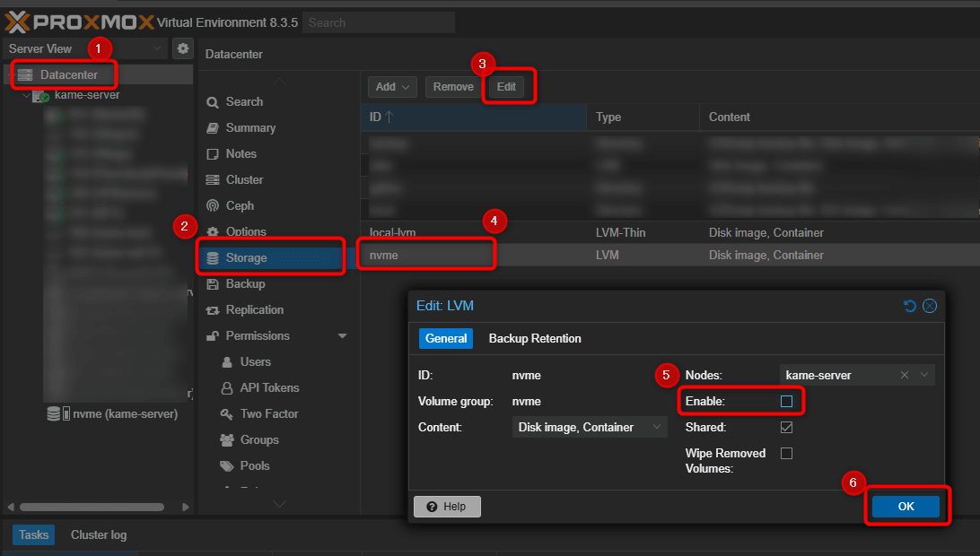Sort by the ID column header

click(473, 117)
